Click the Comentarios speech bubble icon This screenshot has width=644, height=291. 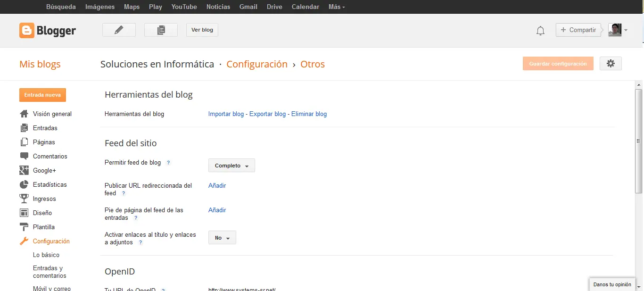click(x=24, y=156)
